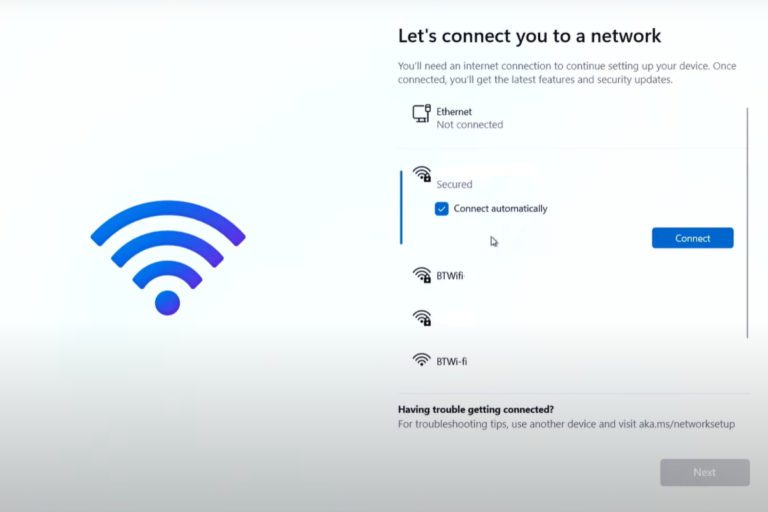Uncheck the Connect automatically checkbox
The image size is (768, 512).
[441, 209]
